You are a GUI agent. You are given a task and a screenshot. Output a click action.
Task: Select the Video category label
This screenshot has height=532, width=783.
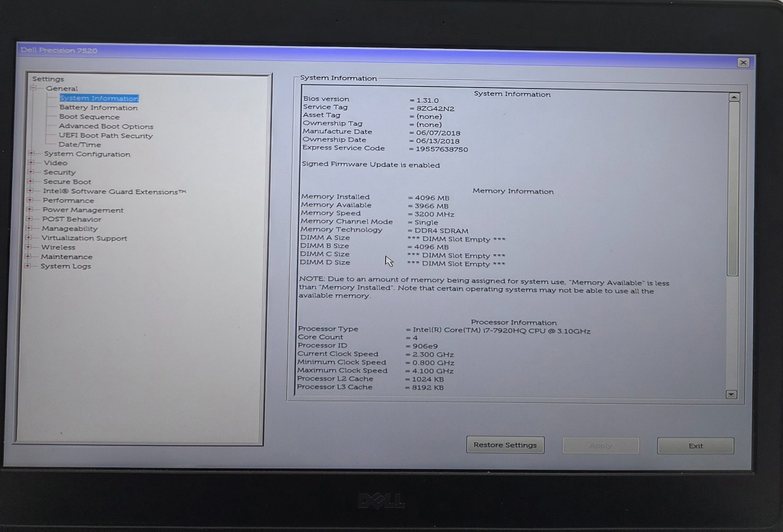click(x=55, y=163)
